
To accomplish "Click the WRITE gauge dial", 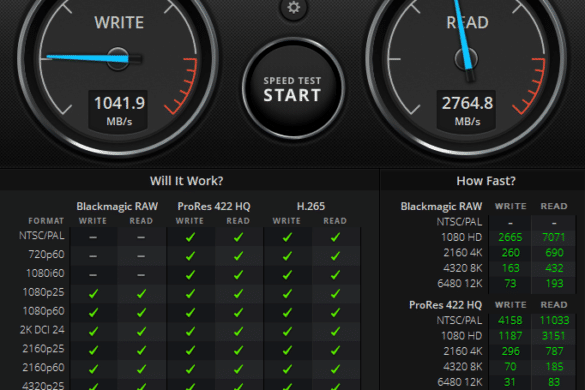I will [x=118, y=59].
